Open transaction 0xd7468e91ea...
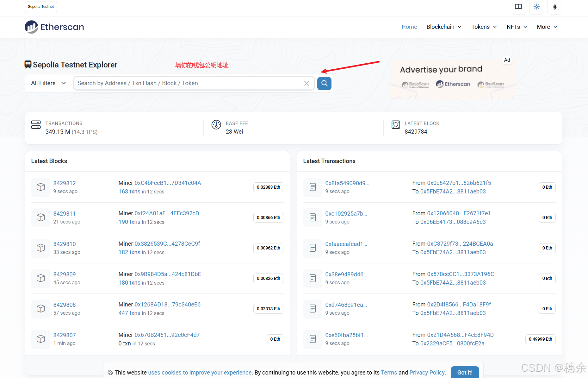 [346, 305]
